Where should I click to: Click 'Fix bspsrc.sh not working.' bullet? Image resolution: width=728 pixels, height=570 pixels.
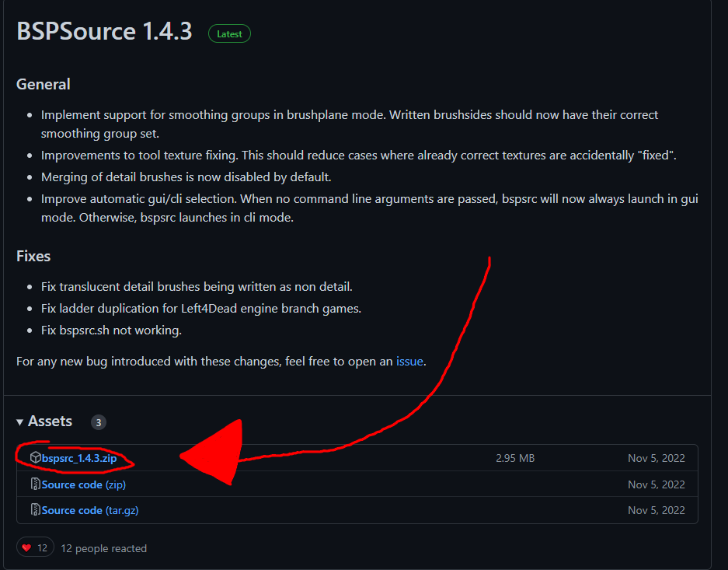pos(111,330)
